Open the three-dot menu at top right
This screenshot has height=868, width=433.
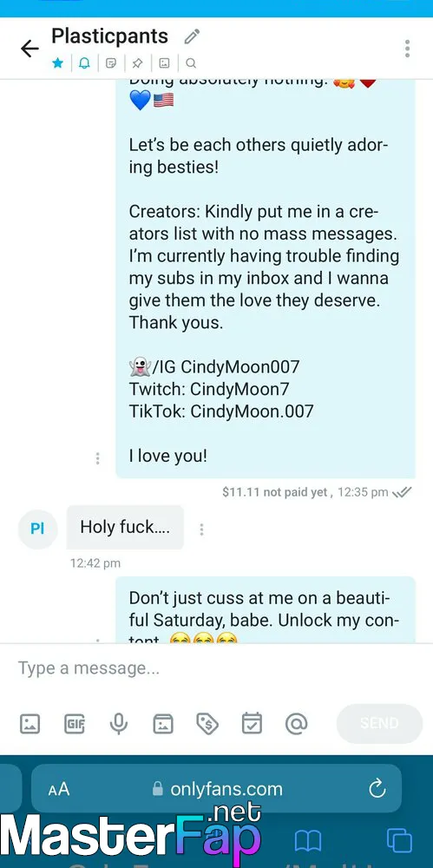pos(407,49)
